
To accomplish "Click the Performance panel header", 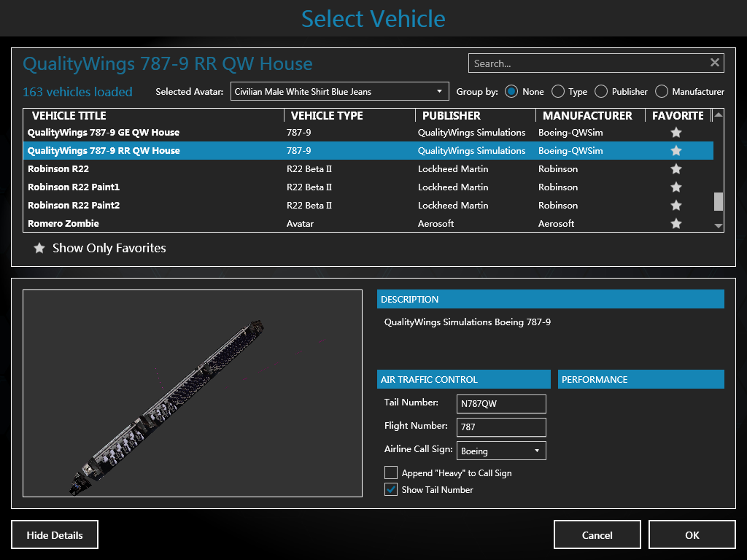I will tap(641, 379).
